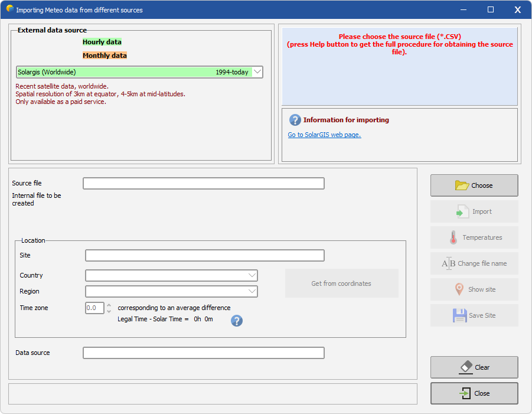The height and width of the screenshot is (414, 532).
Task: Click the Clear button
Action: pos(474,367)
